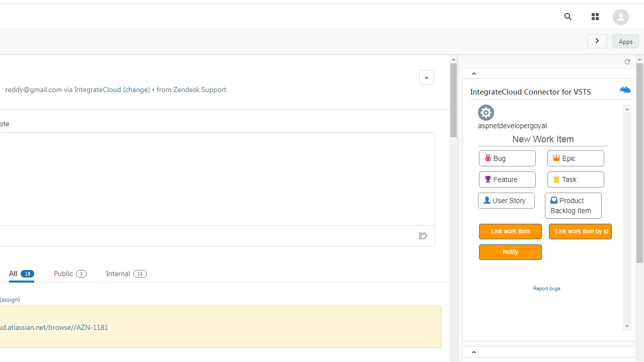Click the change requester link
Screen dimensions: 644x362
coord(136,89)
